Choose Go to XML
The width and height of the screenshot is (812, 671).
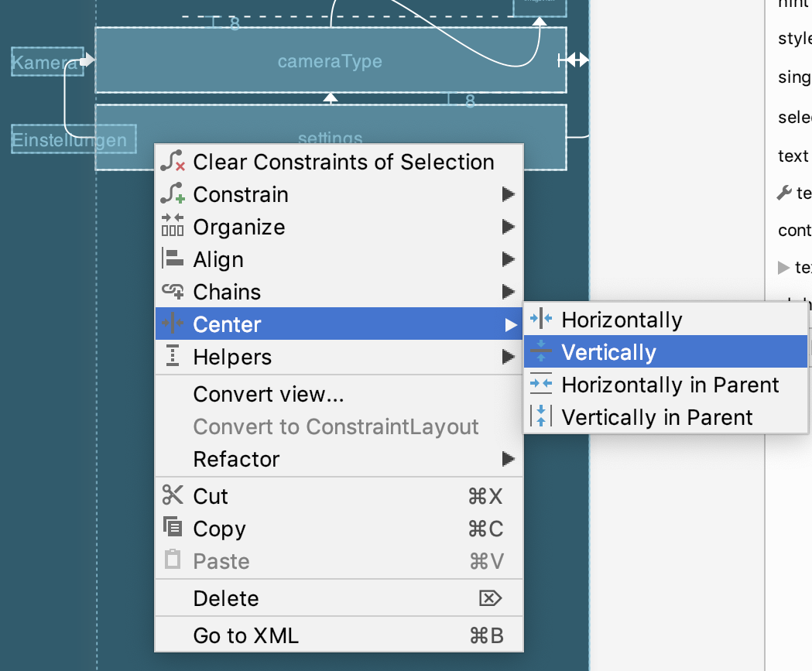click(x=245, y=636)
